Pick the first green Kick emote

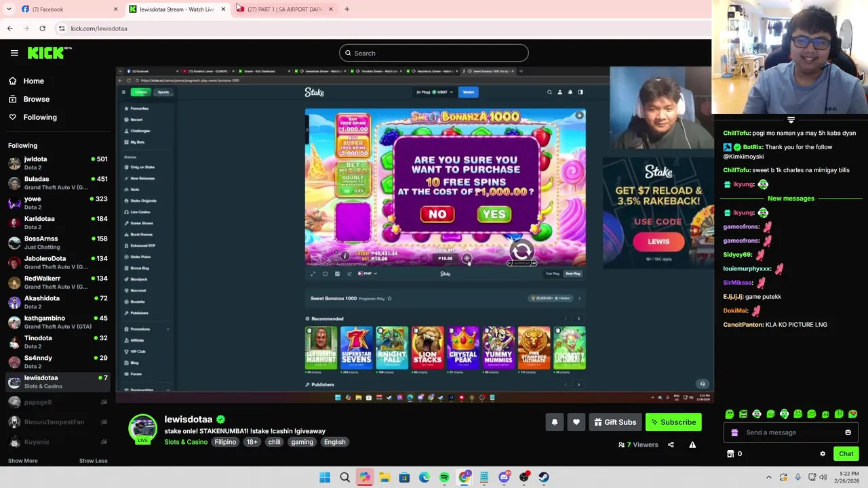pyautogui.click(x=730, y=414)
